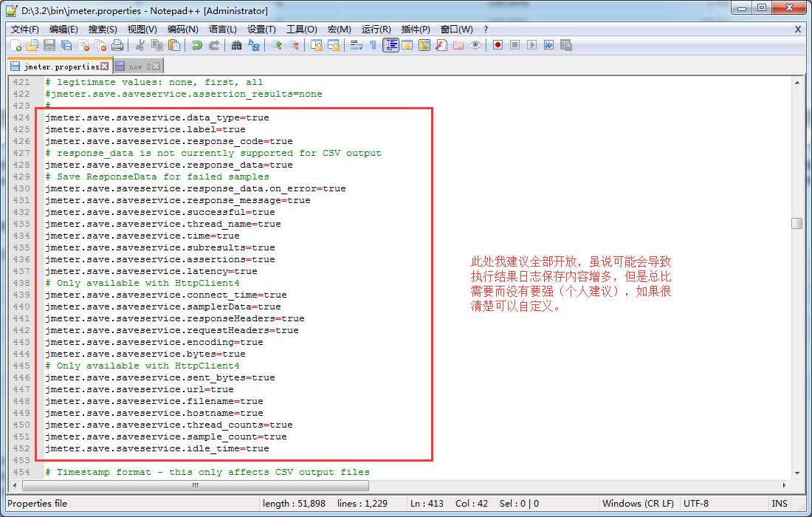Viewport: 812px width, 517px height.
Task: Click line jmeter.save.saveservice.url=true
Action: [x=140, y=389]
